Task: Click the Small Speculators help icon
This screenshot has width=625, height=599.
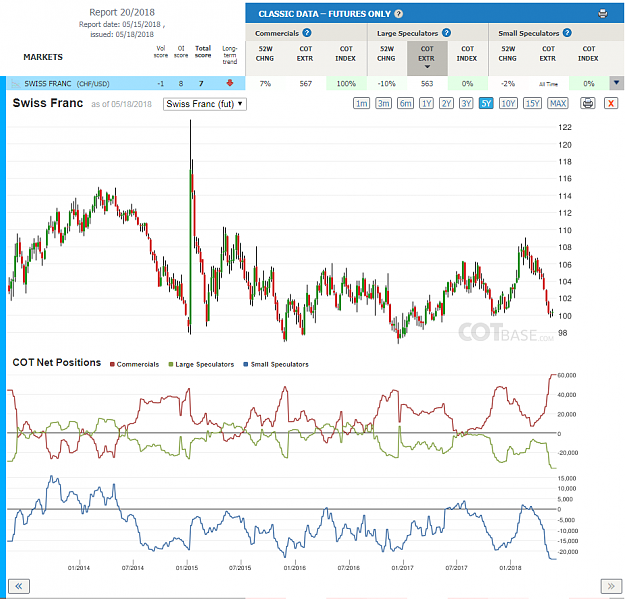Action: point(567,33)
